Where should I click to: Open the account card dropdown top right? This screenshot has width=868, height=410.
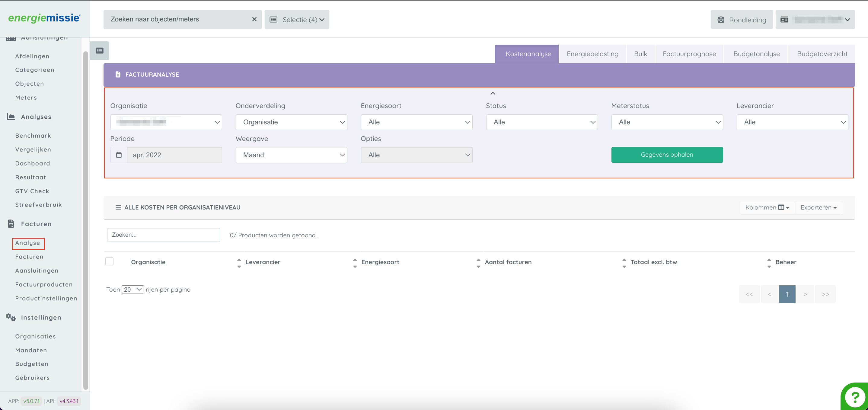pyautogui.click(x=815, y=20)
